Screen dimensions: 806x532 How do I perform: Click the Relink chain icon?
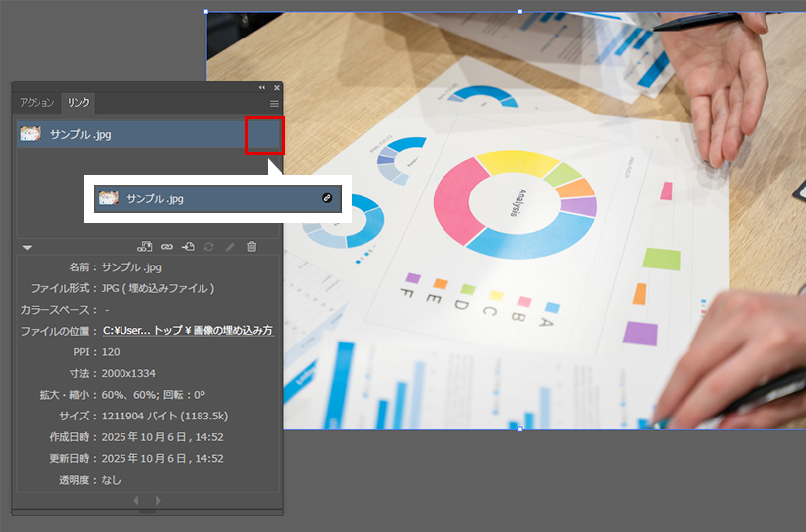[167, 246]
